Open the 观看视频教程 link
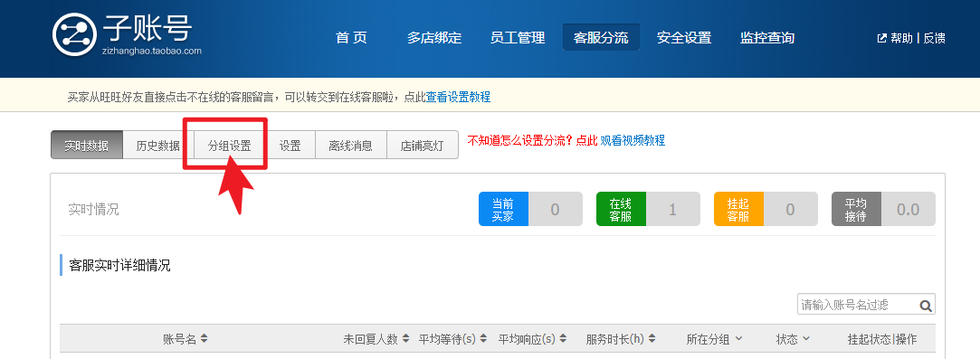This screenshot has height=359, width=980. 633,140
